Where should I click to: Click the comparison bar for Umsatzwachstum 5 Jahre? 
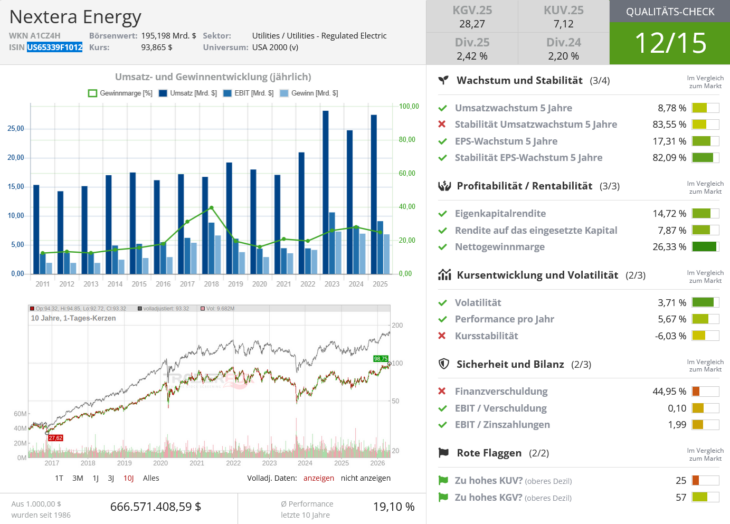[705, 108]
